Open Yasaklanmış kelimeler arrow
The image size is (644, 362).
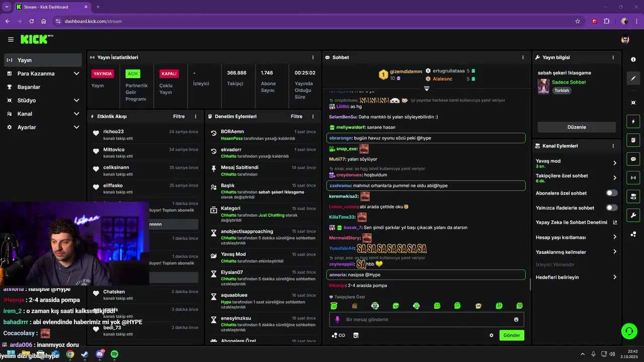[615, 252]
